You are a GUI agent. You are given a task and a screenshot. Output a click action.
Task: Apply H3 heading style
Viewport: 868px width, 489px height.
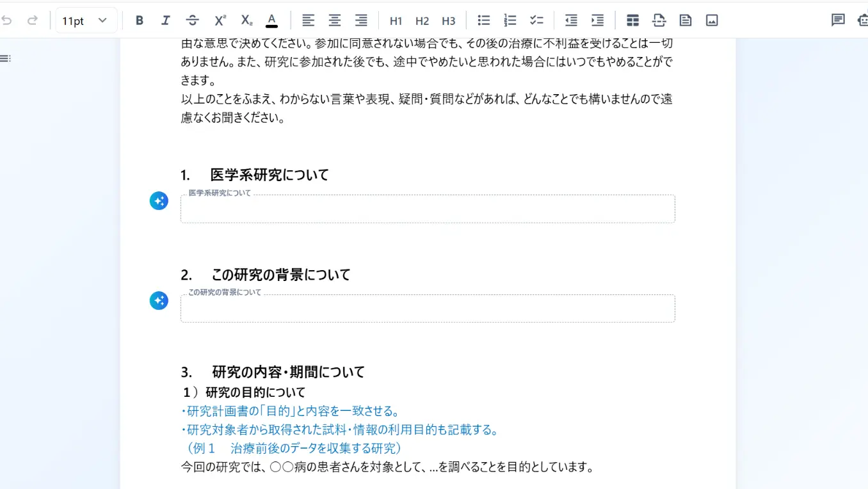coord(448,20)
